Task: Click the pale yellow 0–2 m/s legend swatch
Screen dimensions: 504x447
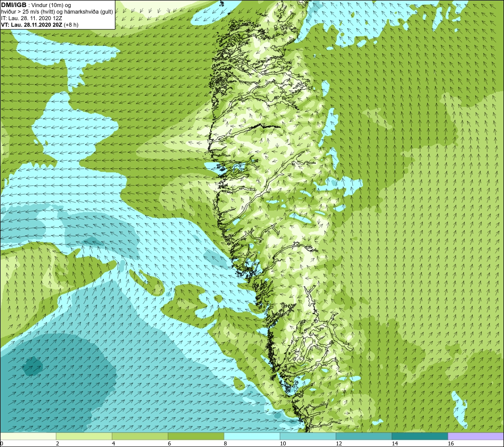Action: point(28,436)
